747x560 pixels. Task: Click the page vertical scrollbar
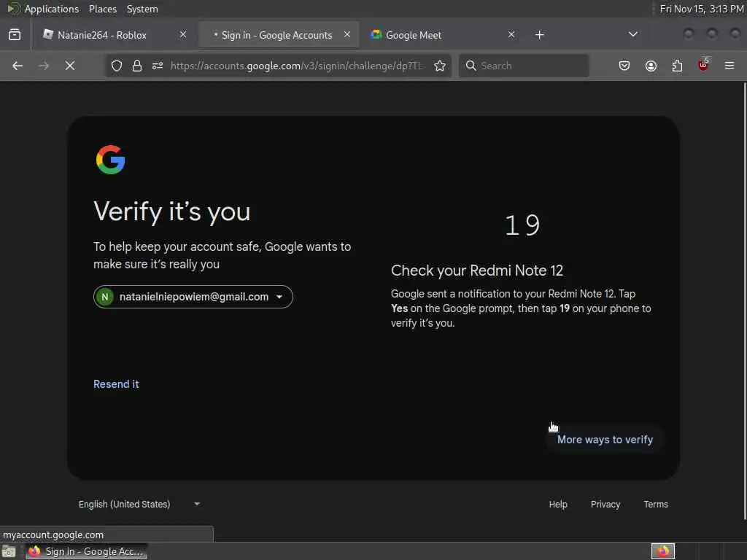point(745,301)
